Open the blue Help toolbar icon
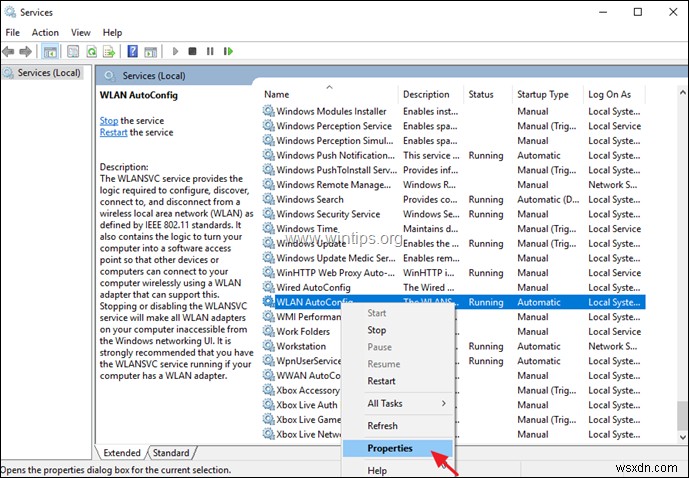The width and height of the screenshot is (689, 478). (x=132, y=51)
